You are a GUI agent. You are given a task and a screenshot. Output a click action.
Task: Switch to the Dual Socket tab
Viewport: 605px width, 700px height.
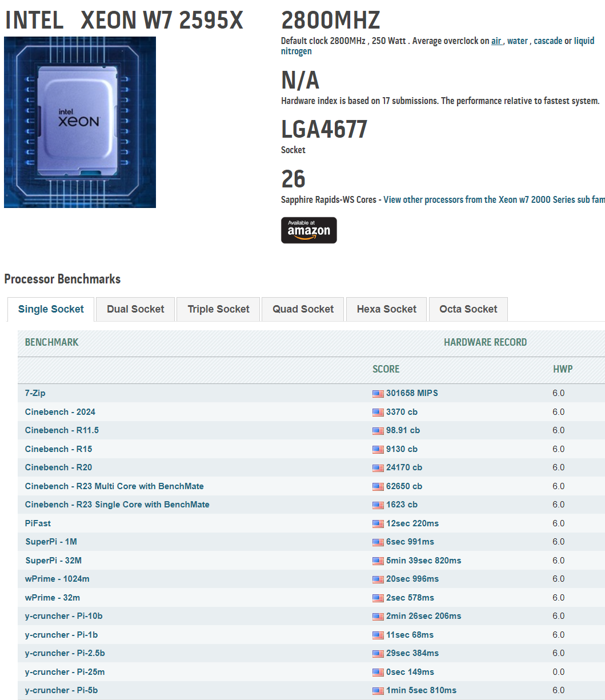(x=135, y=309)
